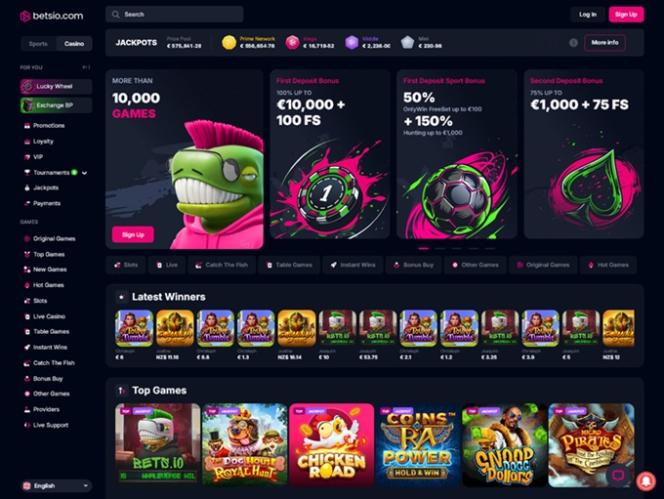The image size is (664, 499).
Task: Open Promotions in the sidebar
Action: 49,125
